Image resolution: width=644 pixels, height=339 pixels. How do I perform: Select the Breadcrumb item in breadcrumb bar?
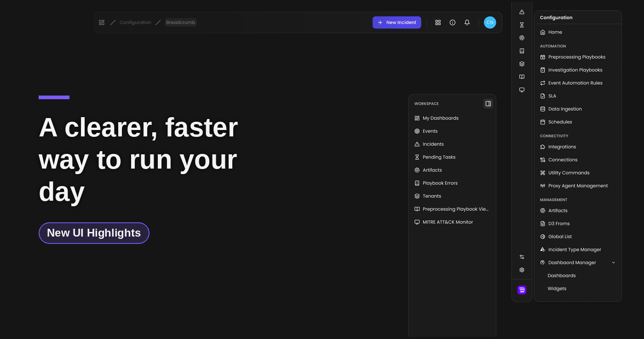click(x=181, y=23)
